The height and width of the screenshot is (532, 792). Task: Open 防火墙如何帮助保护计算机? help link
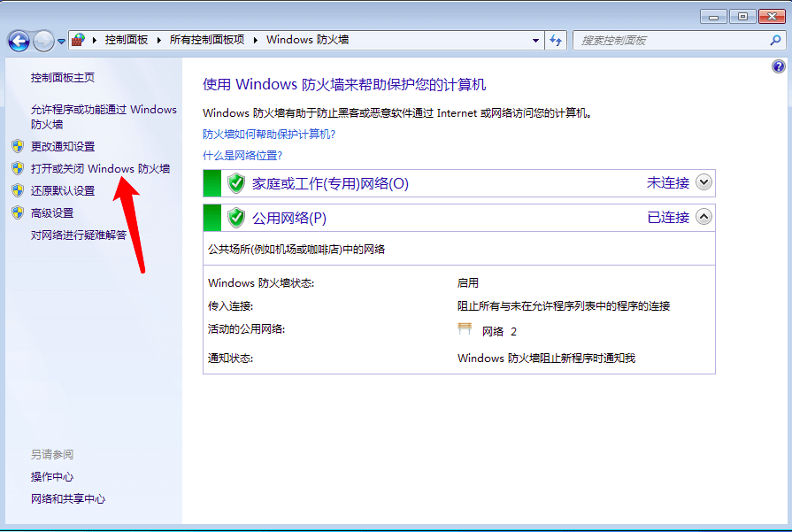(269, 134)
